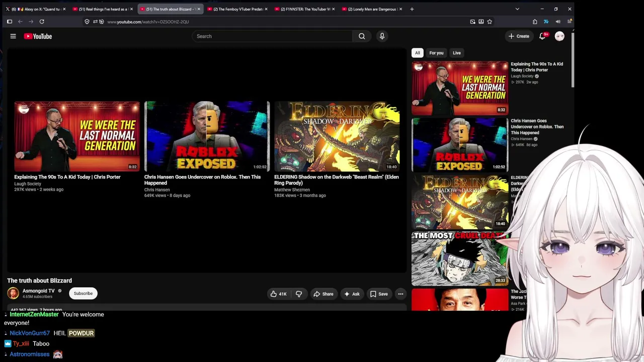Open Asmongold TV channel name link
The image size is (644, 362).
[38, 291]
